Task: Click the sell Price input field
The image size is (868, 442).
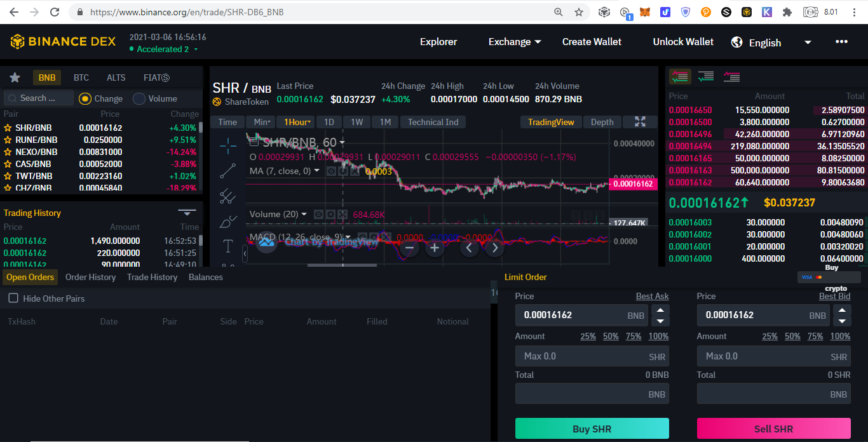Action: pyautogui.click(x=764, y=315)
